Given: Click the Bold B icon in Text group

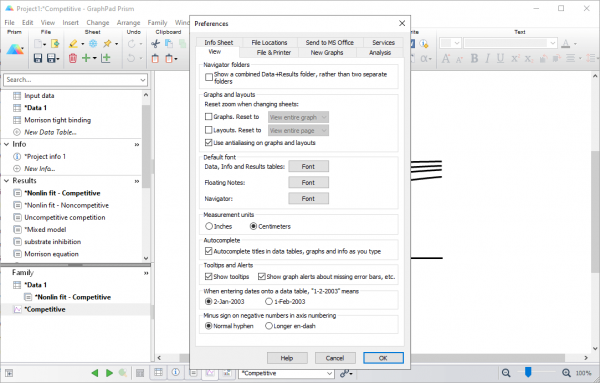Looking at the screenshot, I should (474, 58).
